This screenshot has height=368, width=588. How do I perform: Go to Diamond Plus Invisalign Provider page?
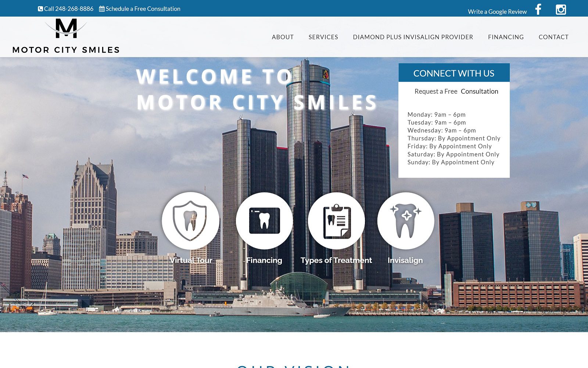point(413,37)
